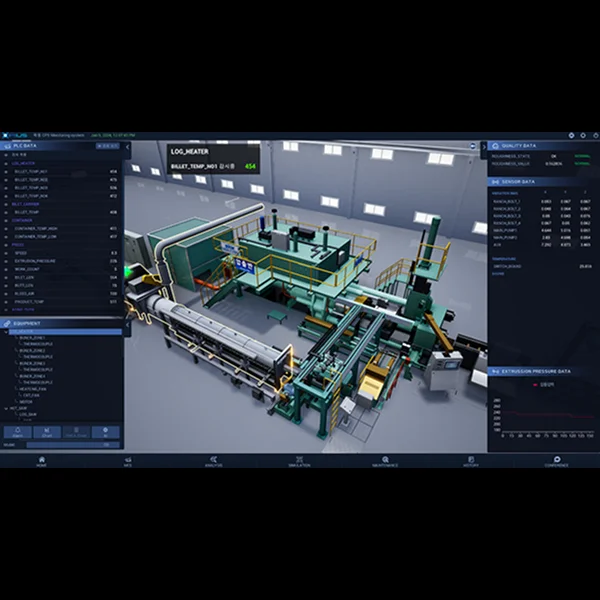
Task: Collapse the LOG_HEATER node in equipment tree
Action: click(x=6, y=332)
